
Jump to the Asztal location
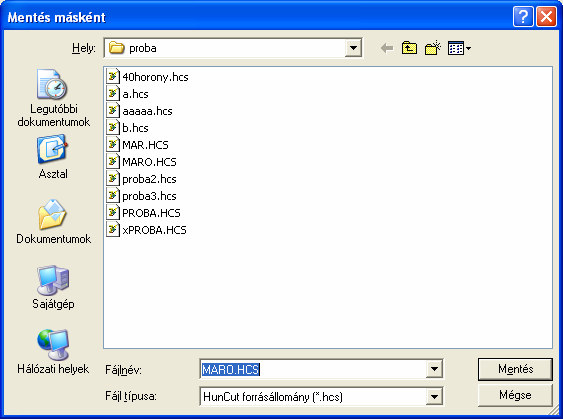coord(53,157)
